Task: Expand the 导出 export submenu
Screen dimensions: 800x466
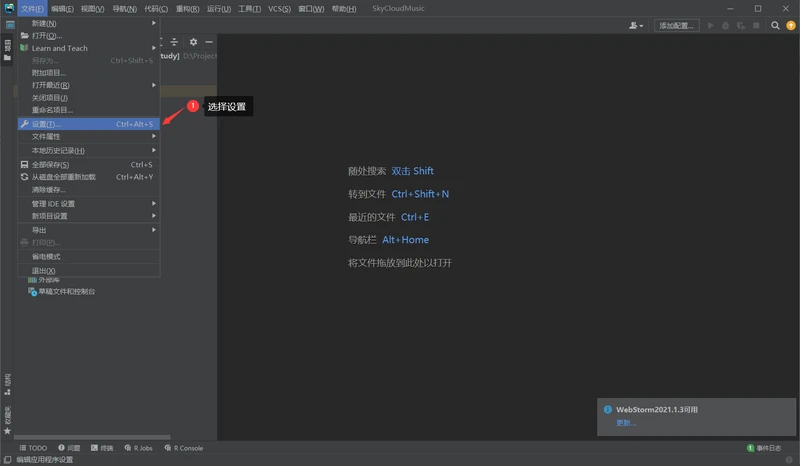Action: click(x=89, y=230)
